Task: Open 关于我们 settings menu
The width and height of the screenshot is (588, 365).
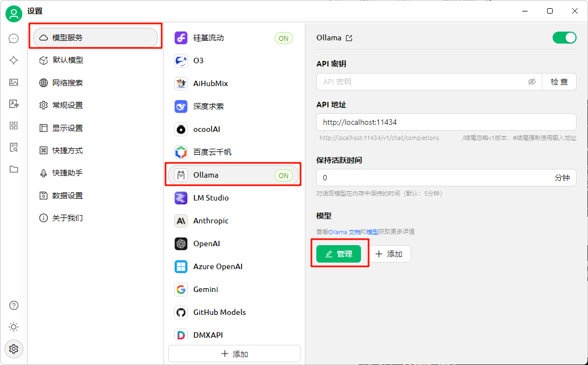Action: (x=96, y=218)
